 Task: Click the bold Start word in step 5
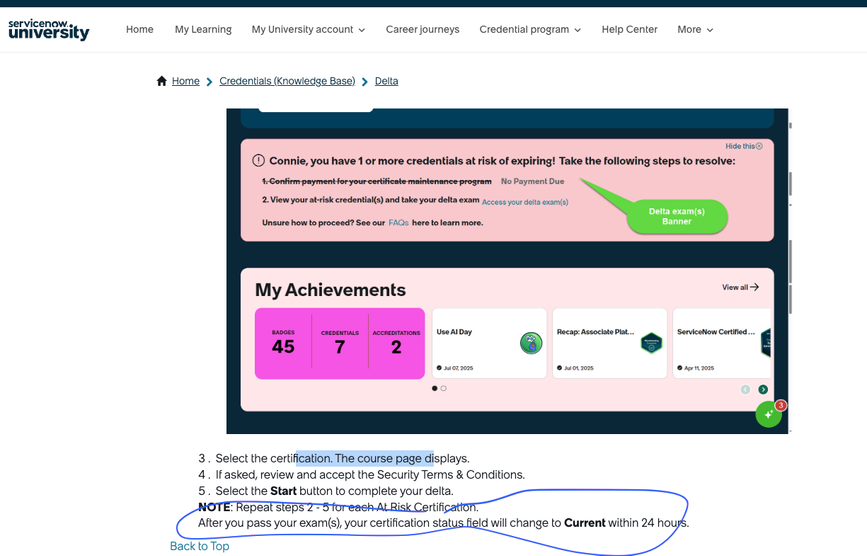point(283,491)
